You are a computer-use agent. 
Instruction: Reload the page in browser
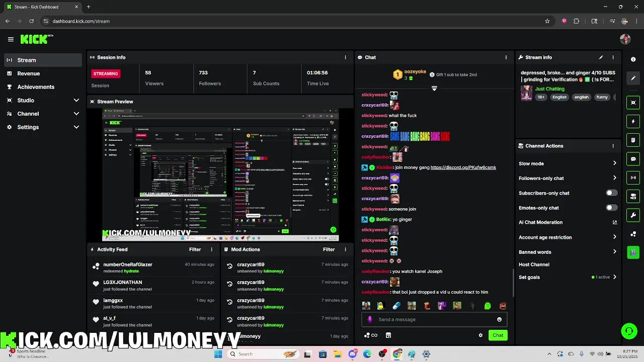click(x=31, y=21)
